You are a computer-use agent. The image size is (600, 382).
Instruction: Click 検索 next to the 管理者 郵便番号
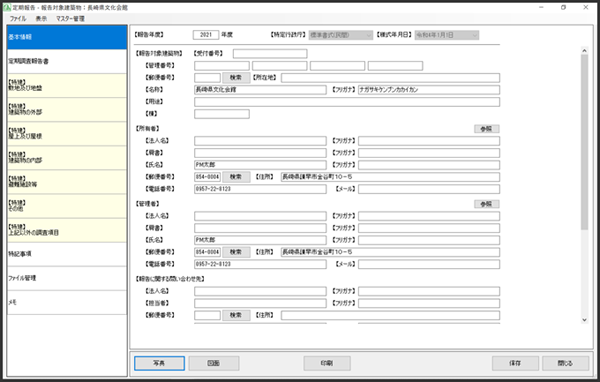click(x=236, y=252)
